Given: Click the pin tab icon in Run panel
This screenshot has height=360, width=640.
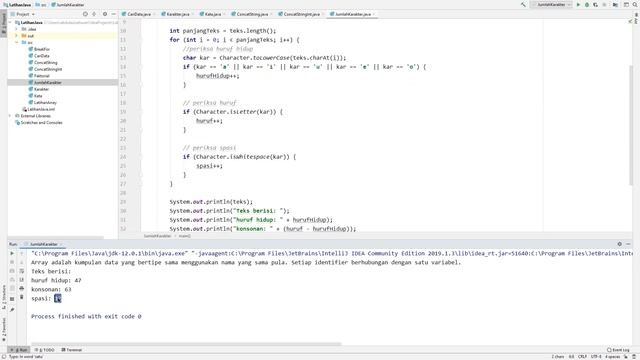Looking at the screenshot, I should 12,310.
